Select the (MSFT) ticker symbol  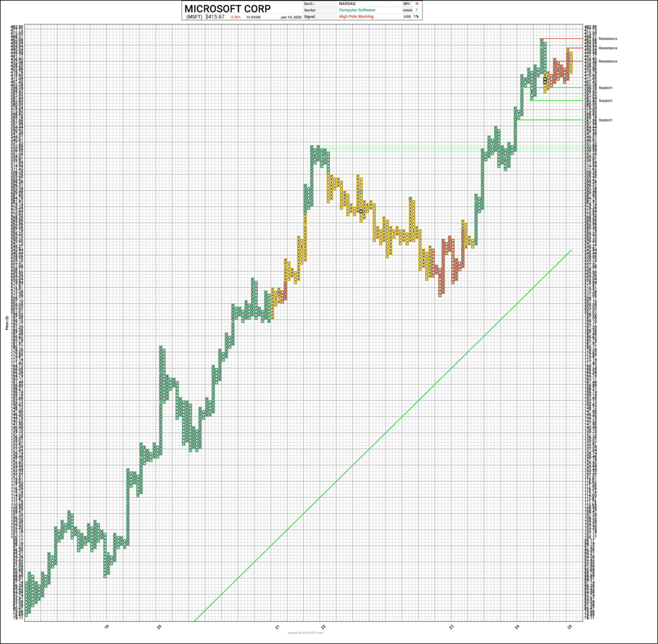tap(194, 17)
